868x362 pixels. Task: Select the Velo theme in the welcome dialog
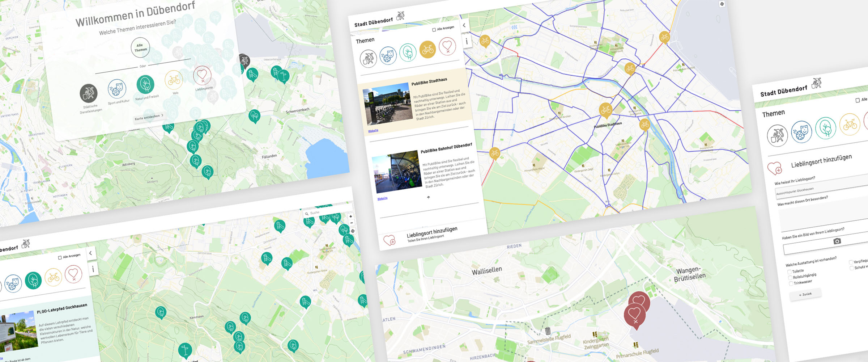(174, 80)
